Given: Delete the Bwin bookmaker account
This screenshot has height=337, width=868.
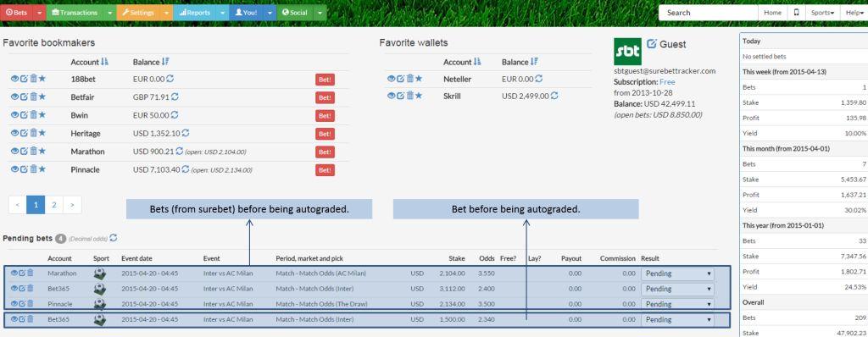Looking at the screenshot, I should coord(33,114).
